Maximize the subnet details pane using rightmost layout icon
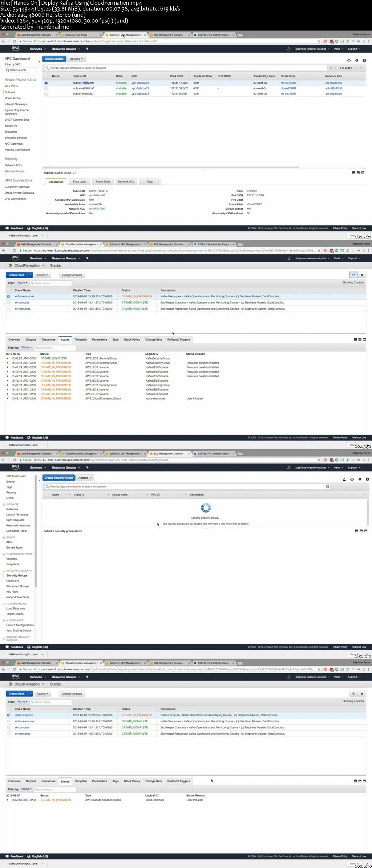 coord(364,173)
